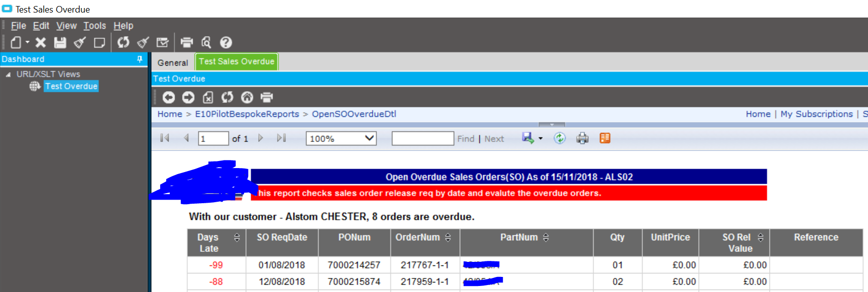This screenshot has width=868, height=292.
Task: Click the OrderNum cell 217959-1-1
Action: (424, 281)
